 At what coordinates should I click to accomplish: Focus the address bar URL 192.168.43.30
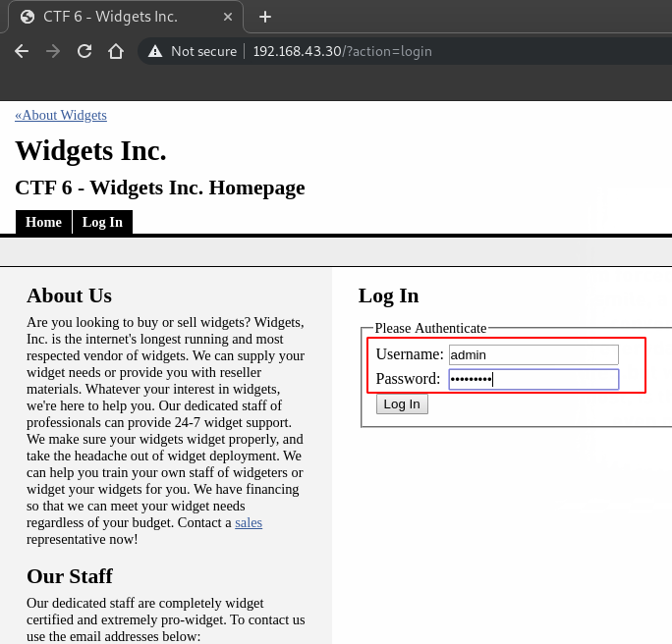[x=342, y=51]
